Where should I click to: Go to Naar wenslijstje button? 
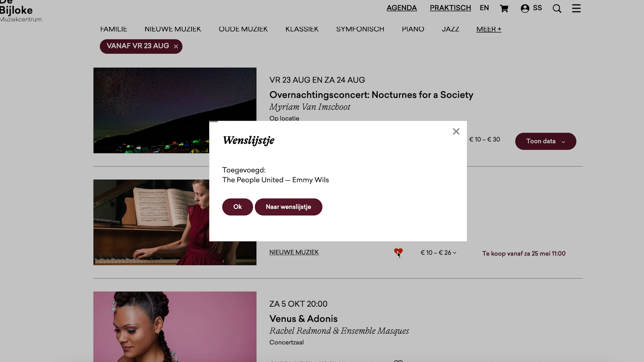click(x=288, y=207)
